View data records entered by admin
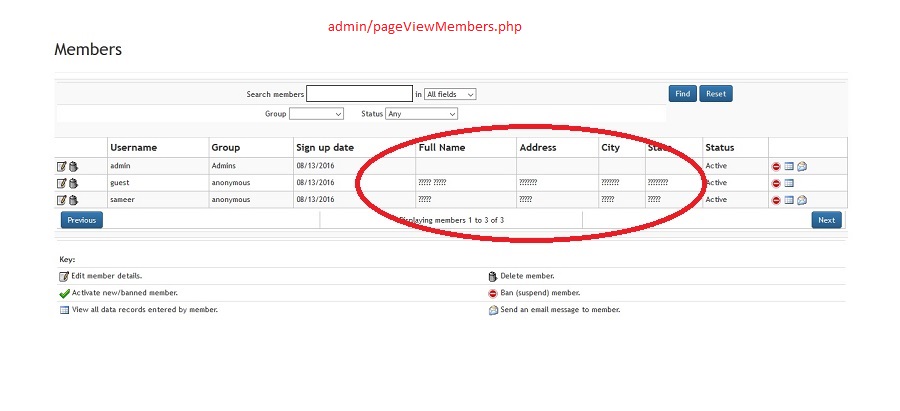 789,166
